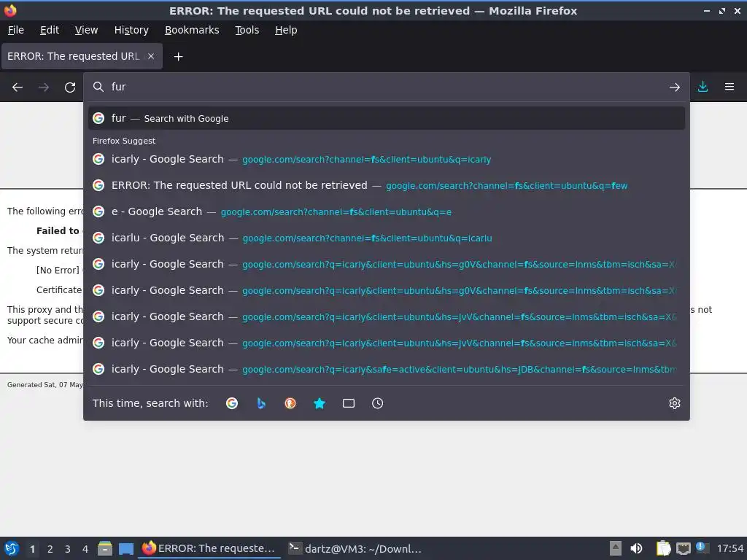Click the show desktop icon in taskbar
Viewport: 747px width, 560px height.
coord(125,548)
